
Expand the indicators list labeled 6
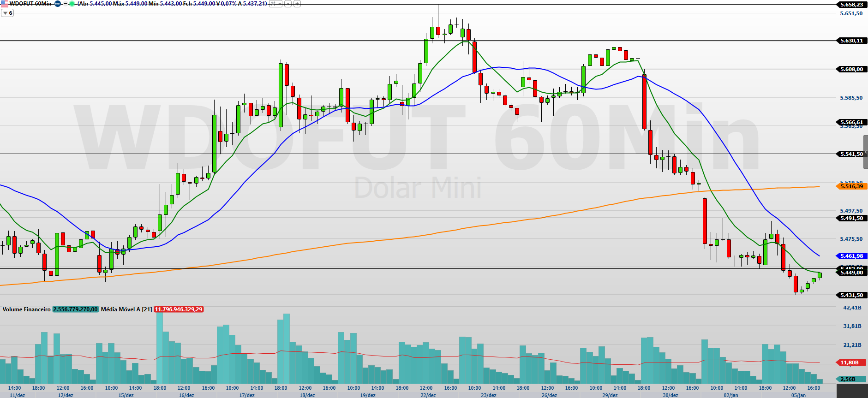tap(7, 13)
